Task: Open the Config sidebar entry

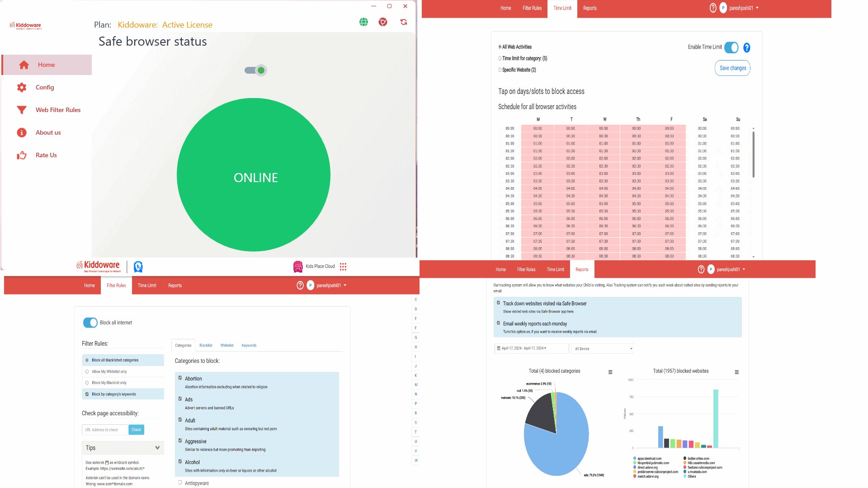Action: tap(47, 87)
